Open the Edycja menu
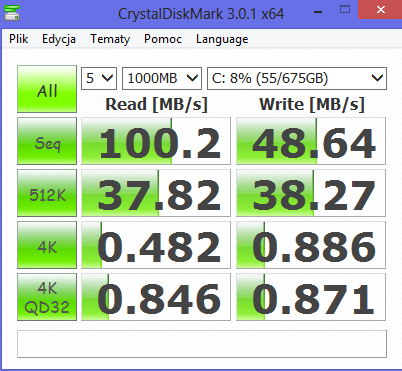Image resolution: width=402 pixels, height=371 pixels. [59, 39]
